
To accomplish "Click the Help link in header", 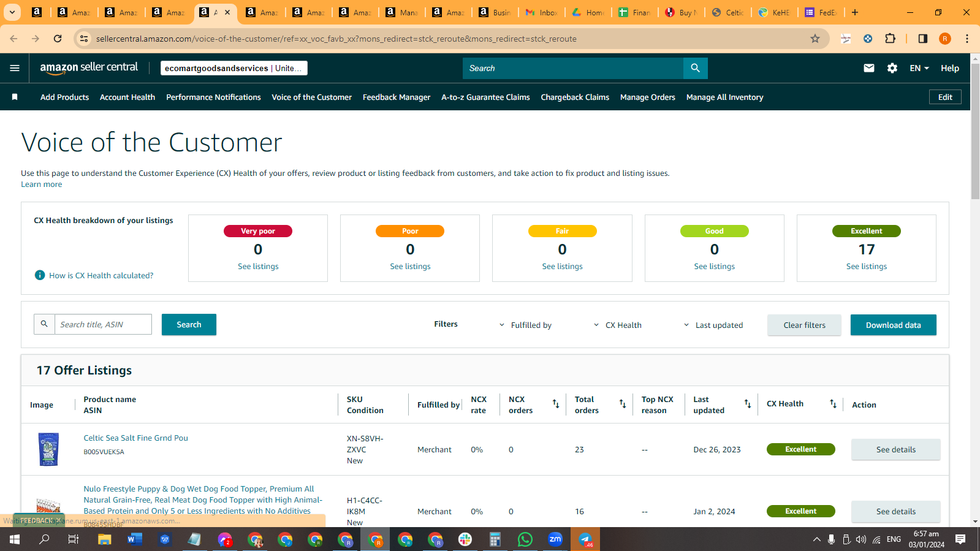I will click(950, 68).
